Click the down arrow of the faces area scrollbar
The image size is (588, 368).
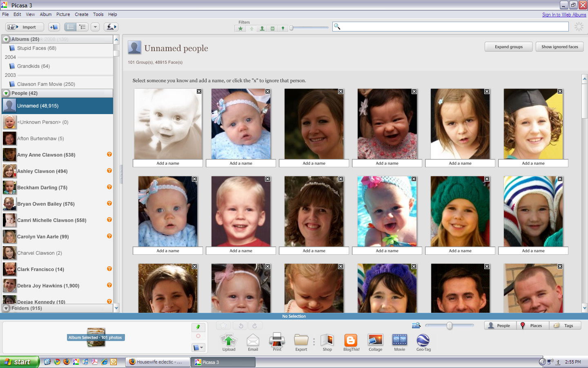pos(584,308)
